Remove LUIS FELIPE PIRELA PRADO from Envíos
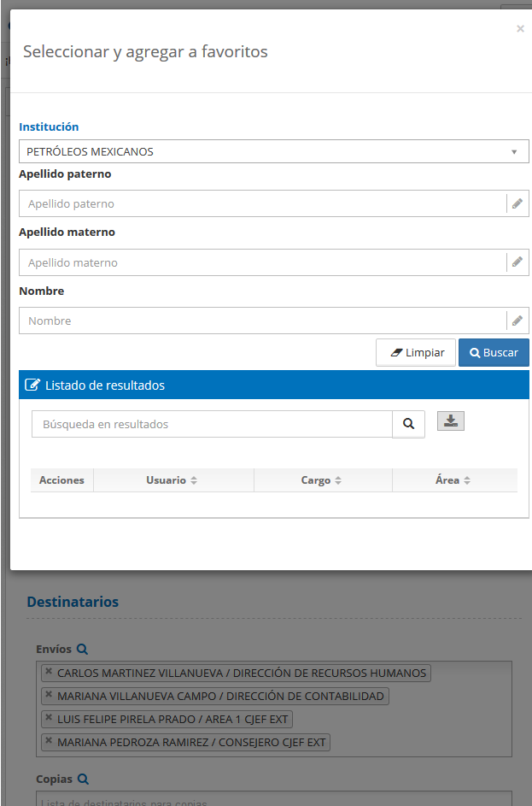Image resolution: width=532 pixels, height=806 pixels. tap(49, 718)
